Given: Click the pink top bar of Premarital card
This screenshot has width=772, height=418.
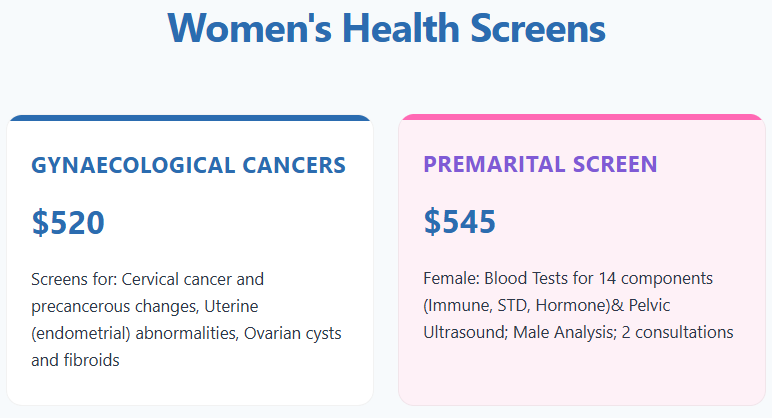Looking at the screenshot, I should pyautogui.click(x=581, y=118).
